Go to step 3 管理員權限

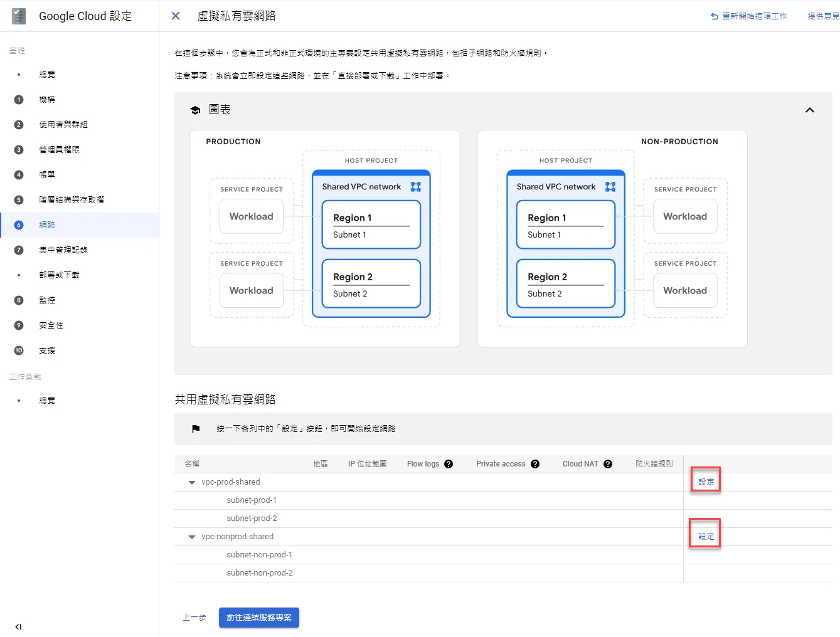pos(60,150)
